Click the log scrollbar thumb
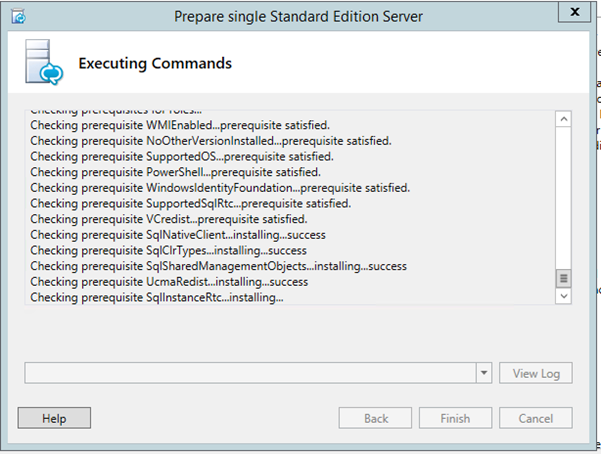This screenshot has width=601, height=454. tap(563, 278)
